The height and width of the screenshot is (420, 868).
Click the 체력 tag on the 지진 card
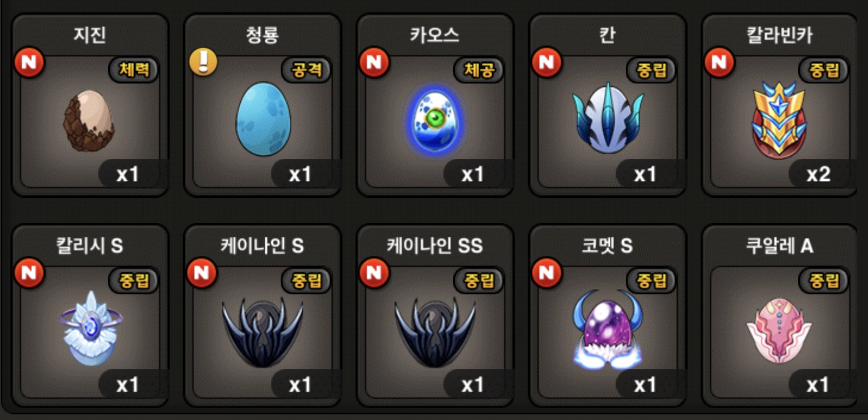click(134, 70)
